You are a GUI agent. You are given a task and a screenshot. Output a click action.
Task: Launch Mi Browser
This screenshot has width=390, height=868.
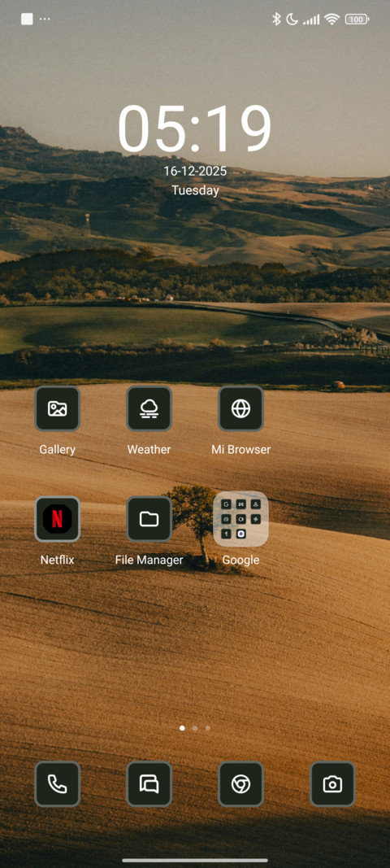pyautogui.click(x=240, y=408)
